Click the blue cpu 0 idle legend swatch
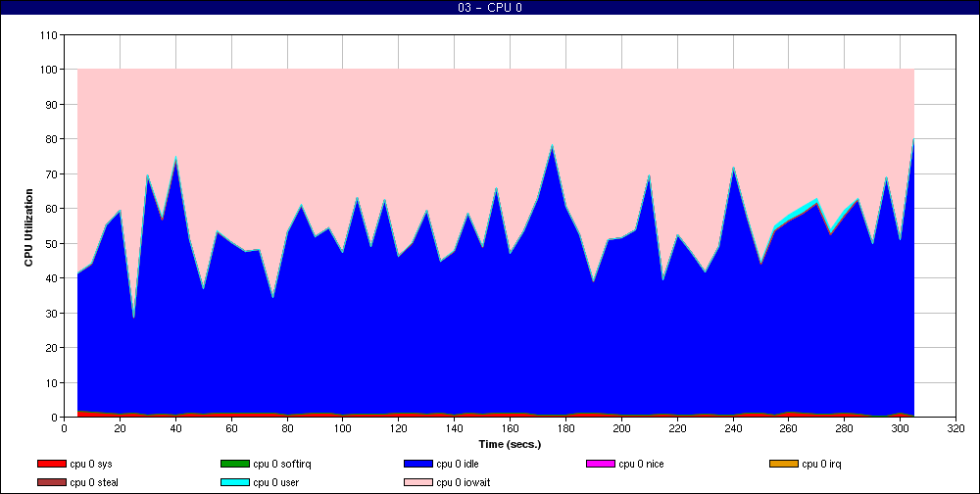980x494 pixels. (418, 464)
